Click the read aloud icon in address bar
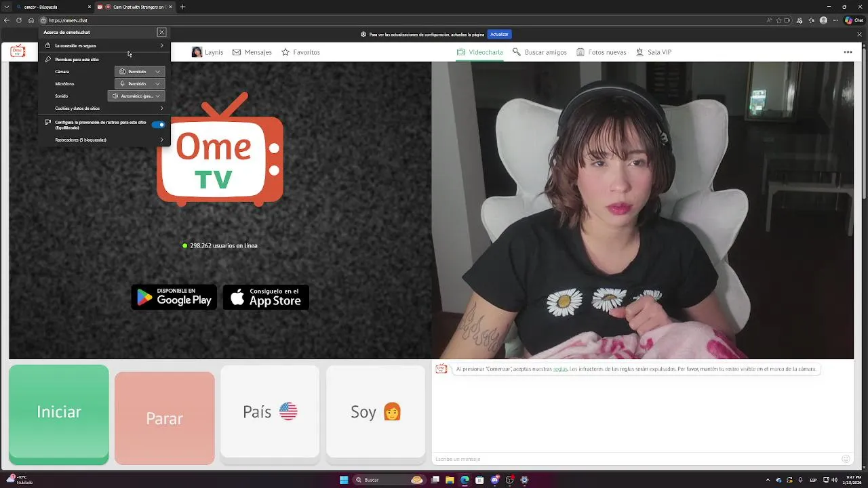868x488 pixels. tap(770, 20)
